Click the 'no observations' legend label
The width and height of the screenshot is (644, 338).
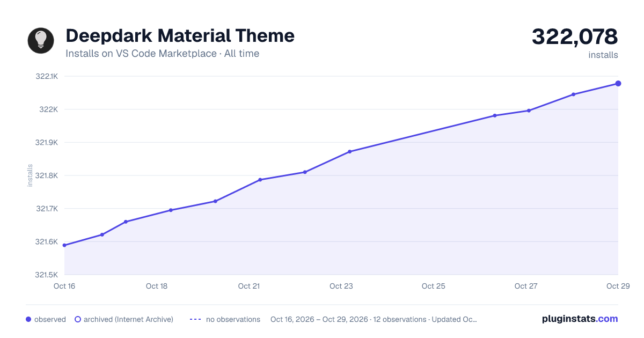tap(233, 319)
